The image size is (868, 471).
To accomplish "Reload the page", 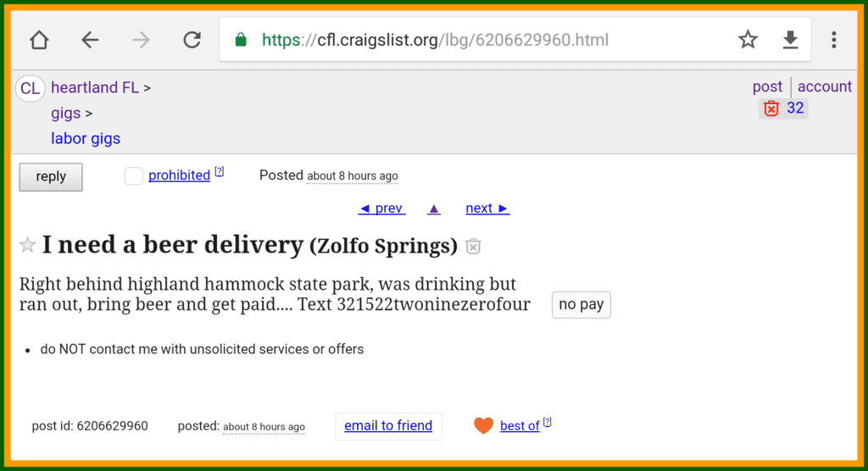I will (192, 40).
